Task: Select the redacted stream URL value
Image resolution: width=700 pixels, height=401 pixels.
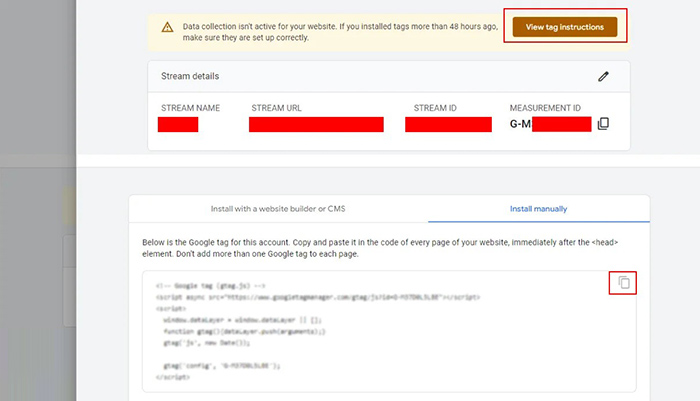Action: point(316,124)
